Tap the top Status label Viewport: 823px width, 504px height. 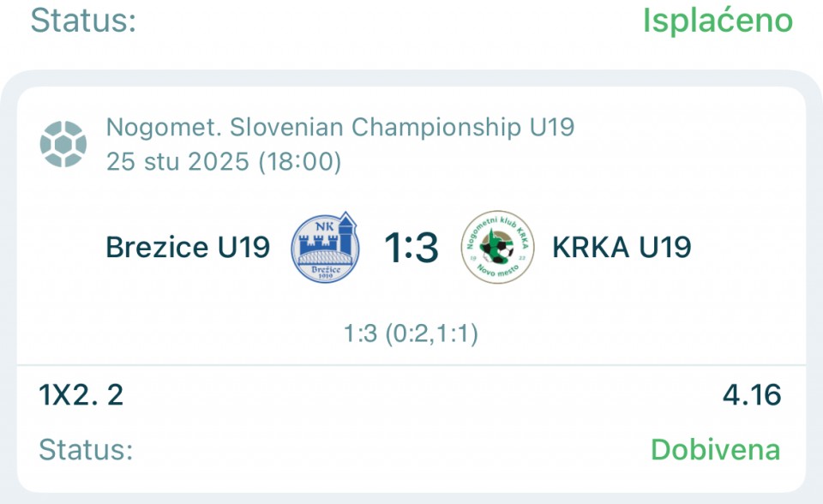(x=83, y=21)
